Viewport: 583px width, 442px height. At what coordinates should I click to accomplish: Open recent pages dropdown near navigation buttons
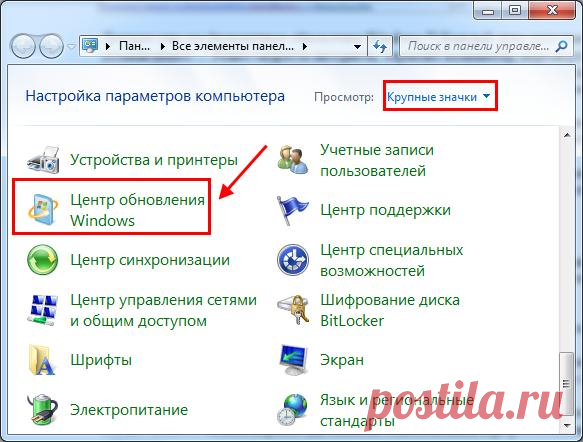71,46
